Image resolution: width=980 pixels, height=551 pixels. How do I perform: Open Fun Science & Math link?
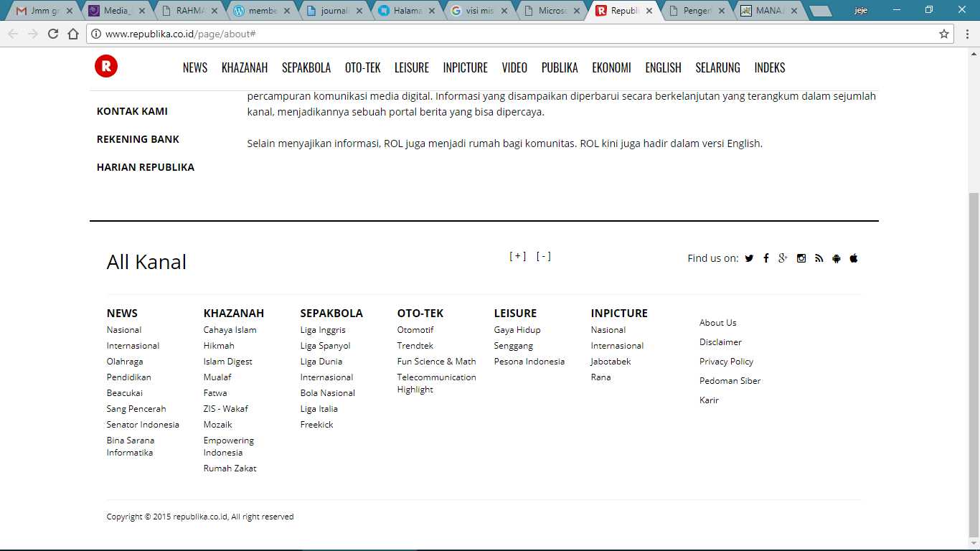[x=437, y=362]
